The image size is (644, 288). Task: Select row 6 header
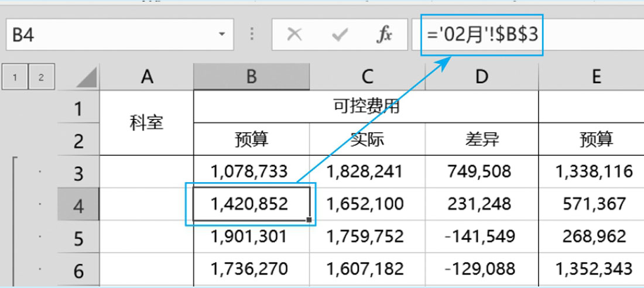pos(78,270)
